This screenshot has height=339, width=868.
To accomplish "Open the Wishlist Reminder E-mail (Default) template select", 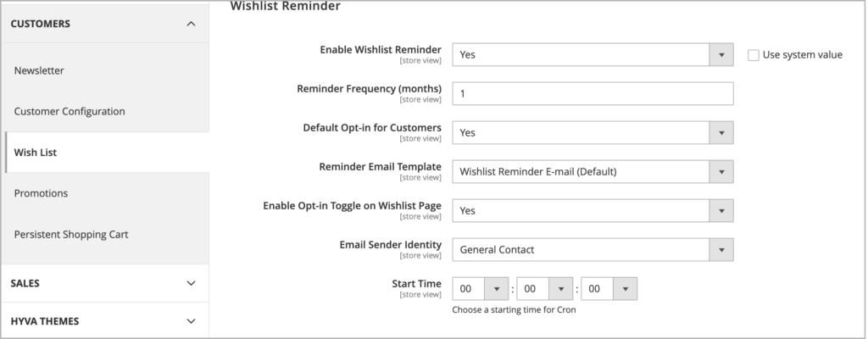I will [593, 172].
